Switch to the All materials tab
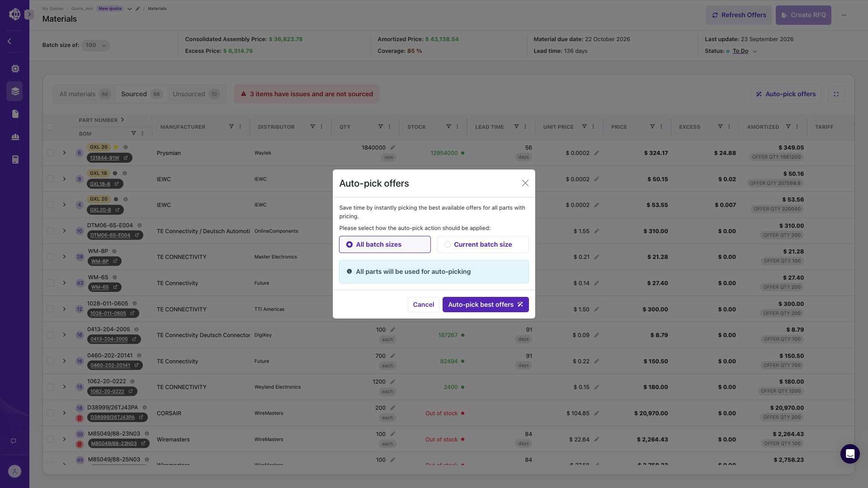This screenshot has width=868, height=488. coord(85,94)
